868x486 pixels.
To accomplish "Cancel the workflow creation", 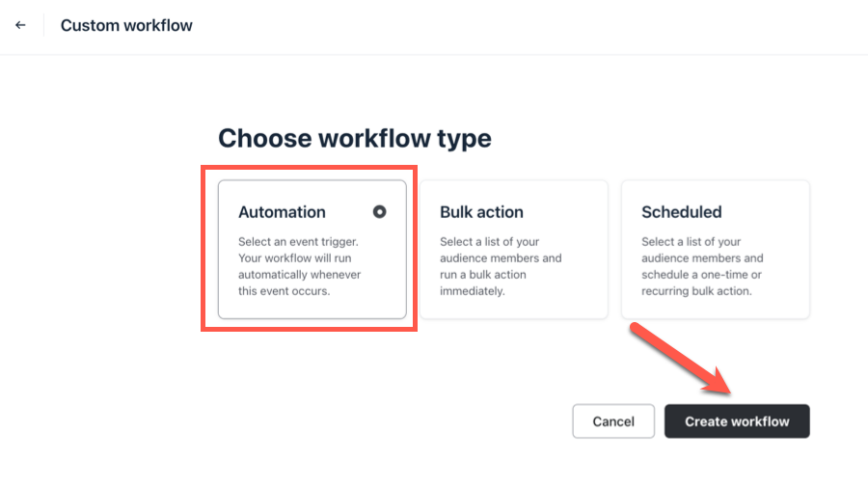I will pyautogui.click(x=613, y=421).
